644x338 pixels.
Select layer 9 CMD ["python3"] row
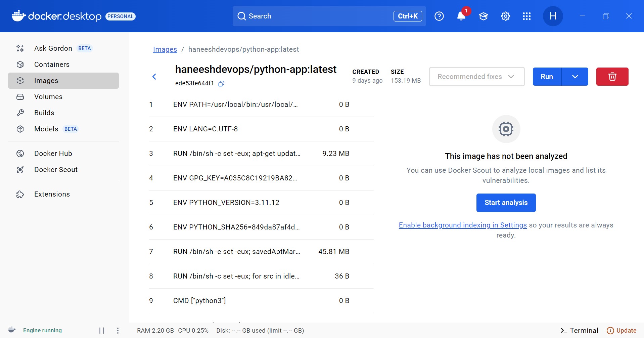pyautogui.click(x=261, y=301)
